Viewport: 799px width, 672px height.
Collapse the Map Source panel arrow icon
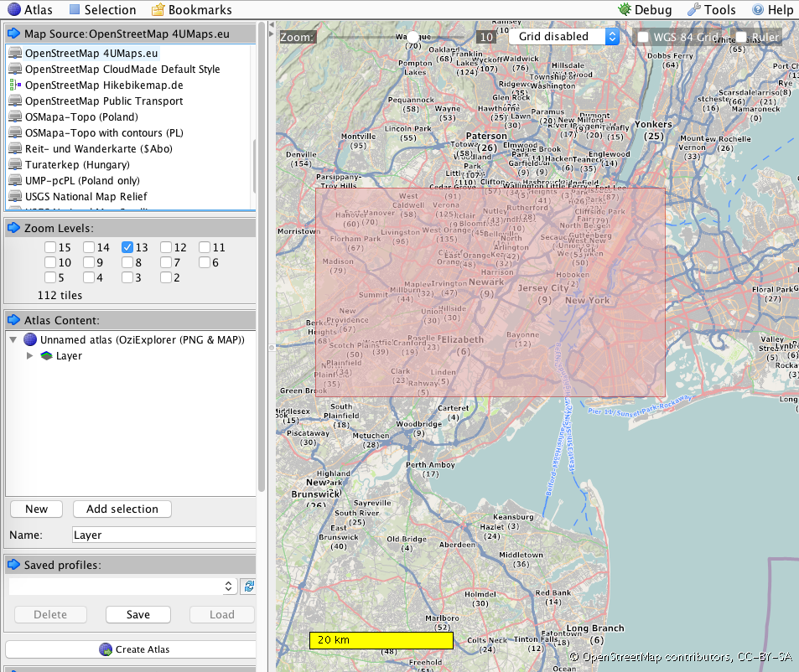[13, 34]
